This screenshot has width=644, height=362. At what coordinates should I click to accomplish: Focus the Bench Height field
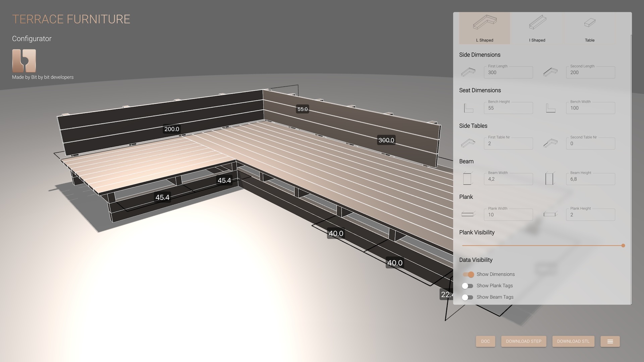click(x=508, y=108)
